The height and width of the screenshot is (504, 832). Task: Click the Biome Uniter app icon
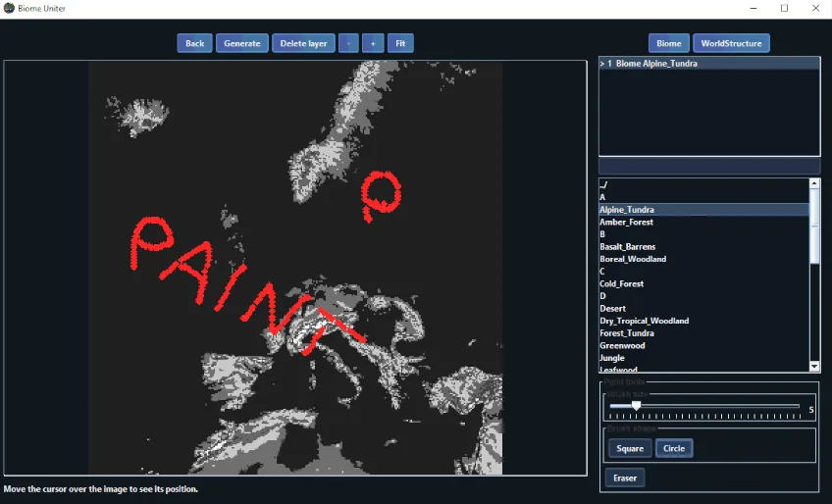pyautogui.click(x=9, y=9)
